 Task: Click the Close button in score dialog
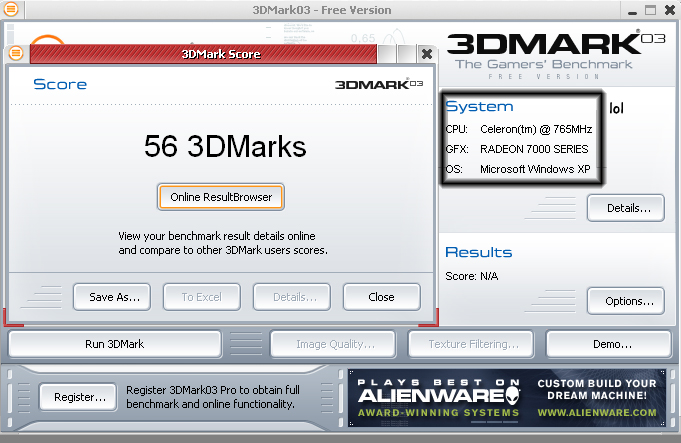pyautogui.click(x=382, y=297)
